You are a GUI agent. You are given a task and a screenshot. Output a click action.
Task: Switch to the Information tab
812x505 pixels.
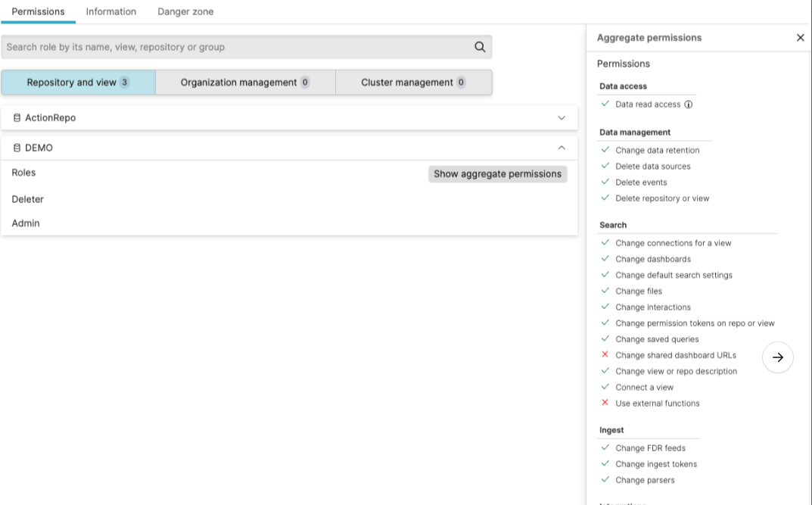tap(110, 11)
